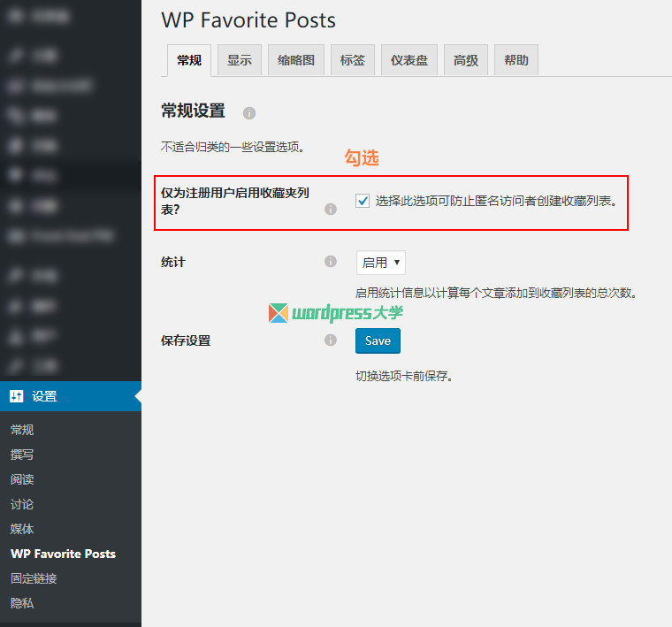Click the hint text 切换选项卡前保存
This screenshot has width=672, height=627.
(x=404, y=376)
